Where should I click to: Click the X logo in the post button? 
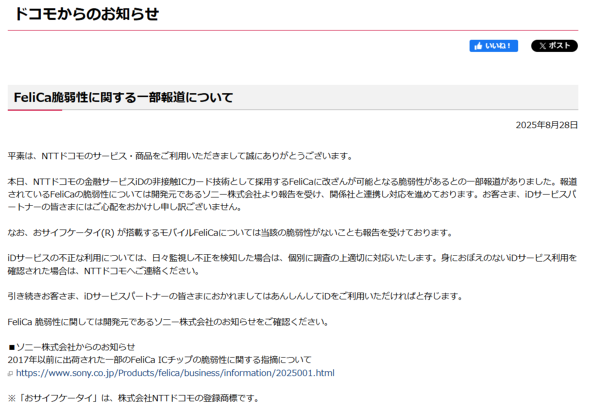[542, 46]
